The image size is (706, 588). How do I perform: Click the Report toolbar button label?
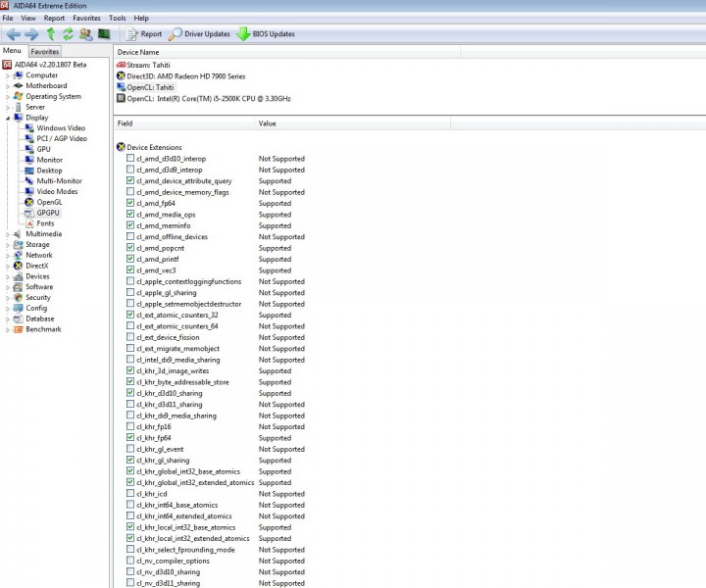pos(151,34)
